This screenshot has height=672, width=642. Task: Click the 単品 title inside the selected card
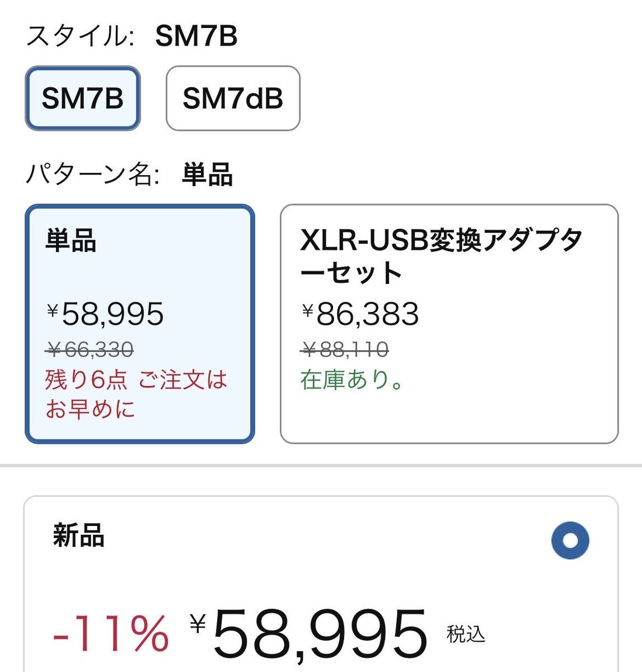[x=71, y=241]
